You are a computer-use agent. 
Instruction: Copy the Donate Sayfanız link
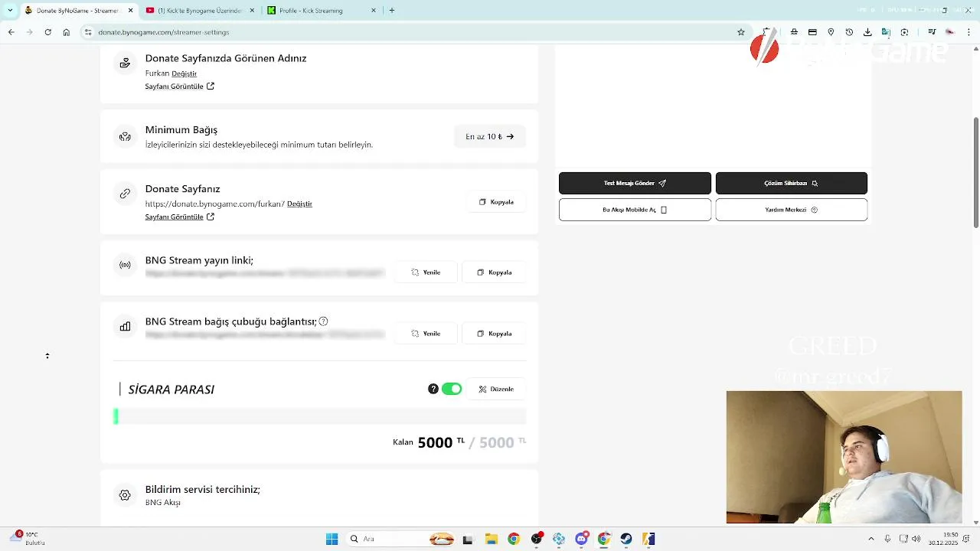(x=496, y=202)
